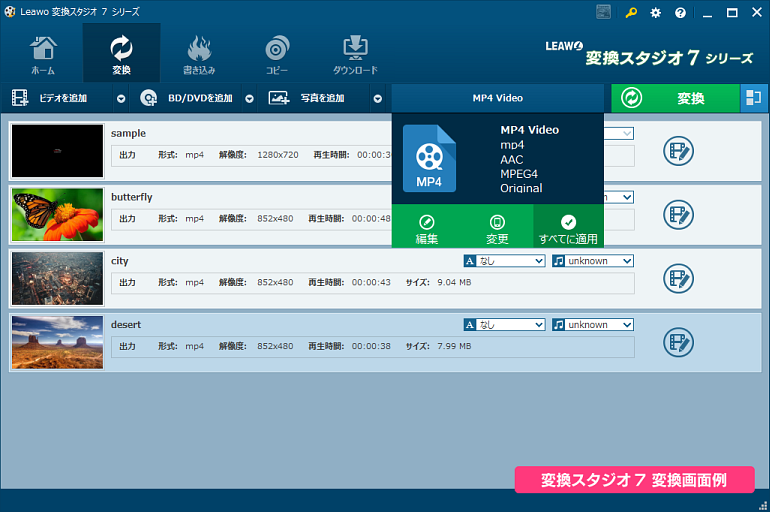Viewport: 770px width, 512px height.
Task: Open settings gear icon
Action: coord(656,13)
